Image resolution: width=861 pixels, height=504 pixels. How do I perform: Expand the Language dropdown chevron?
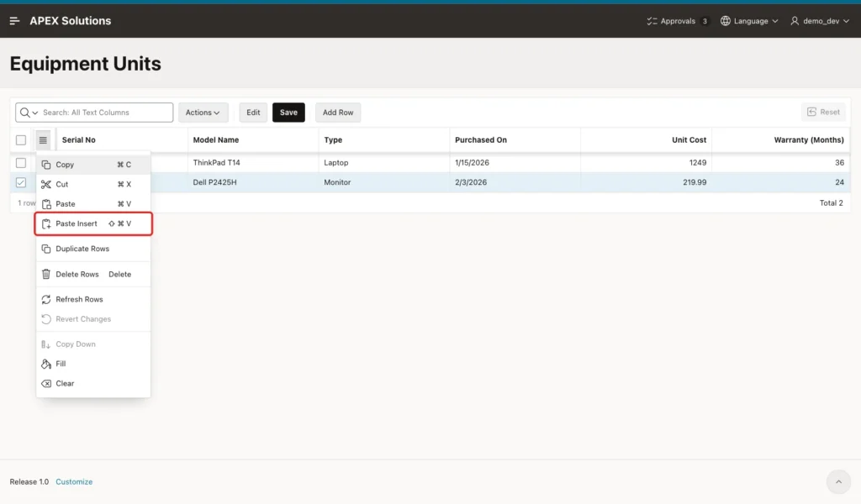tap(774, 21)
